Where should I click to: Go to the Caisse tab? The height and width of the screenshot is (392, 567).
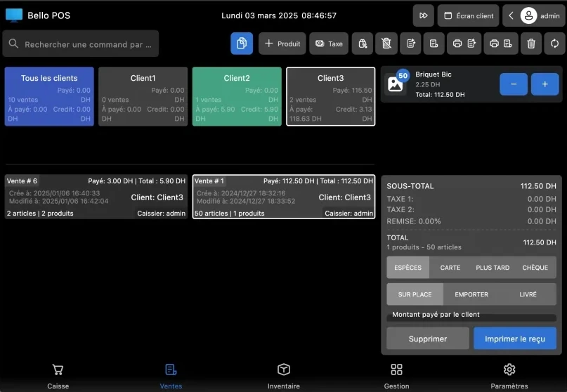[x=58, y=377]
